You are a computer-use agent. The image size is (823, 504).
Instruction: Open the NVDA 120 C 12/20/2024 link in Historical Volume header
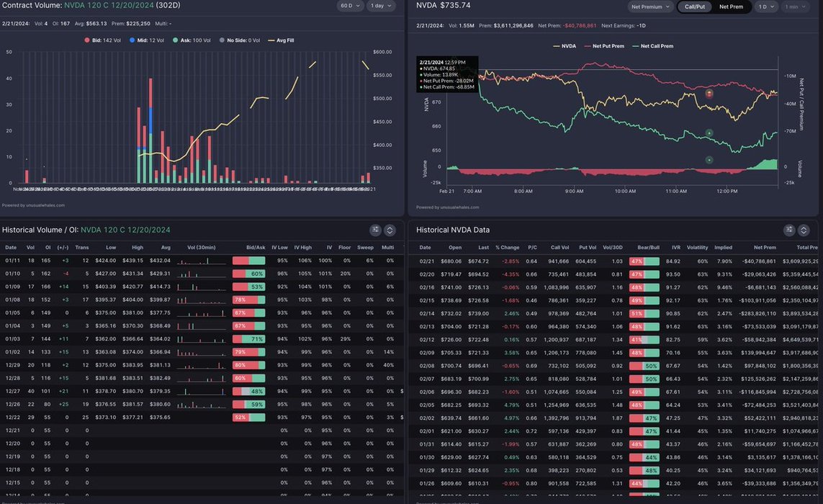point(125,230)
